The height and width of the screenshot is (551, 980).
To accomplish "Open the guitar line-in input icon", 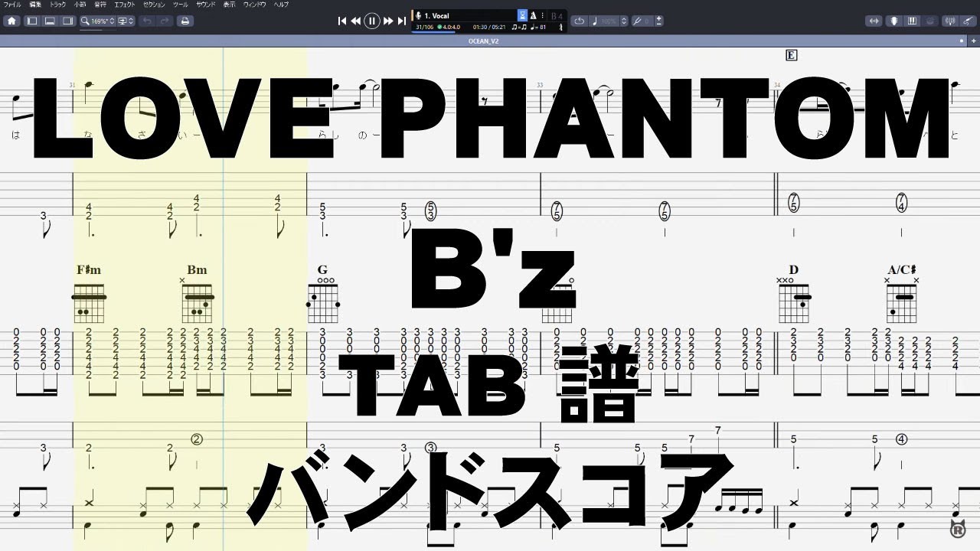I will tap(968, 21).
